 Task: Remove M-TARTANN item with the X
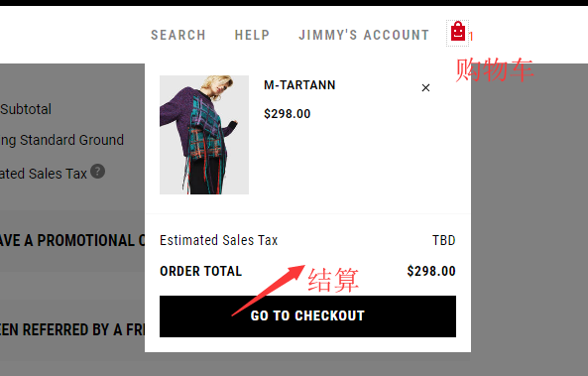(425, 88)
